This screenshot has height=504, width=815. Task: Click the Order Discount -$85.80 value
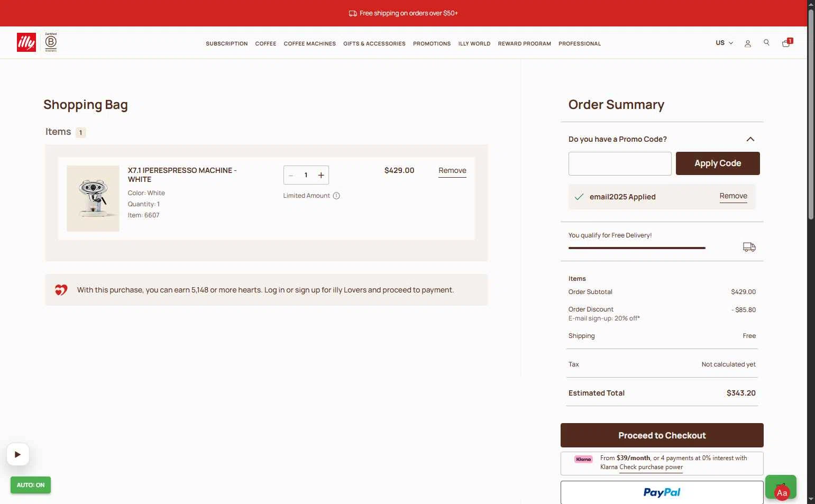[x=744, y=310]
